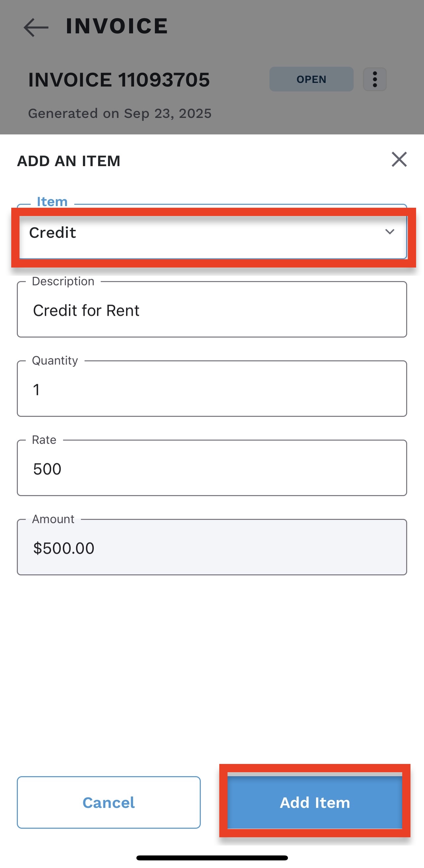The width and height of the screenshot is (424, 868).
Task: Expand the Item dropdown chevron
Action: 390,232
